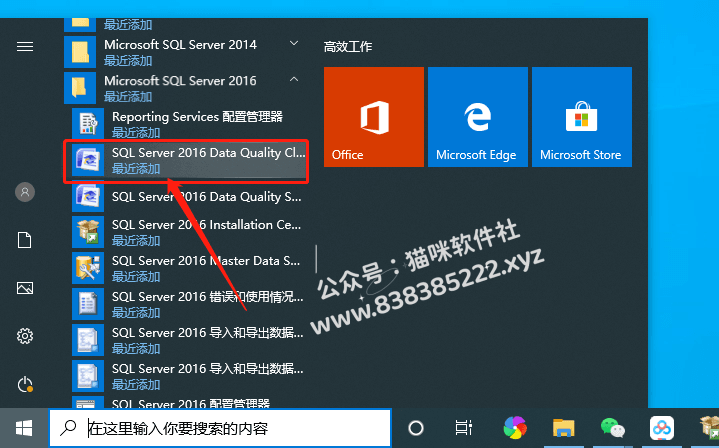Open the colorful pinwheel browser on taskbar

[515, 428]
